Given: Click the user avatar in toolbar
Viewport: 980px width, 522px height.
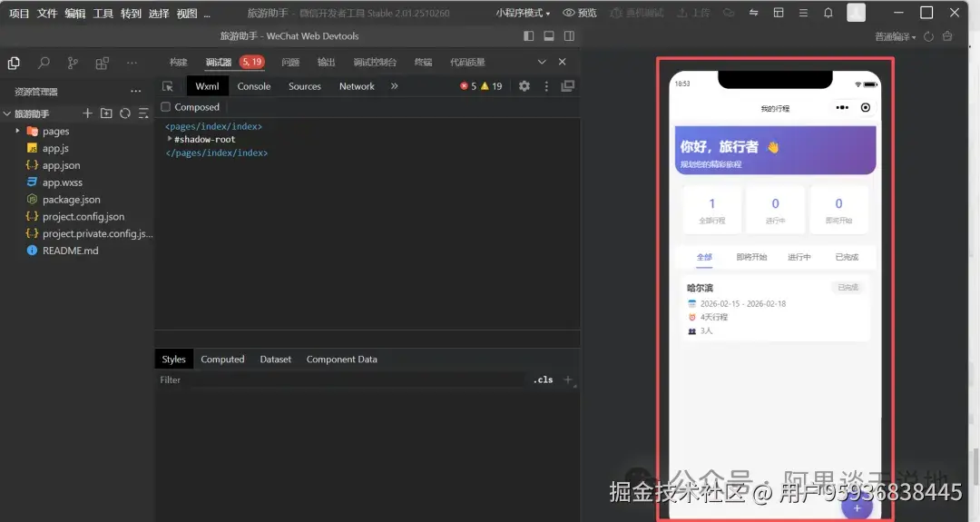Looking at the screenshot, I should coord(857,13).
